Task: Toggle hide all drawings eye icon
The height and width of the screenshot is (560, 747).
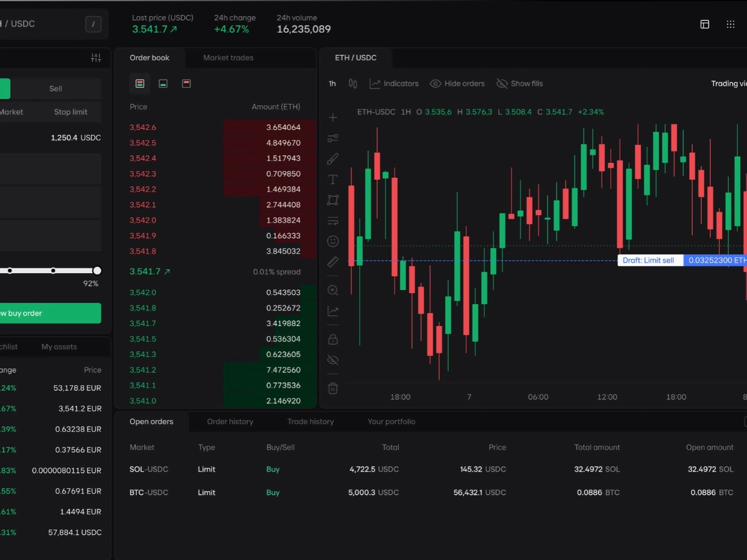Action: tap(333, 360)
